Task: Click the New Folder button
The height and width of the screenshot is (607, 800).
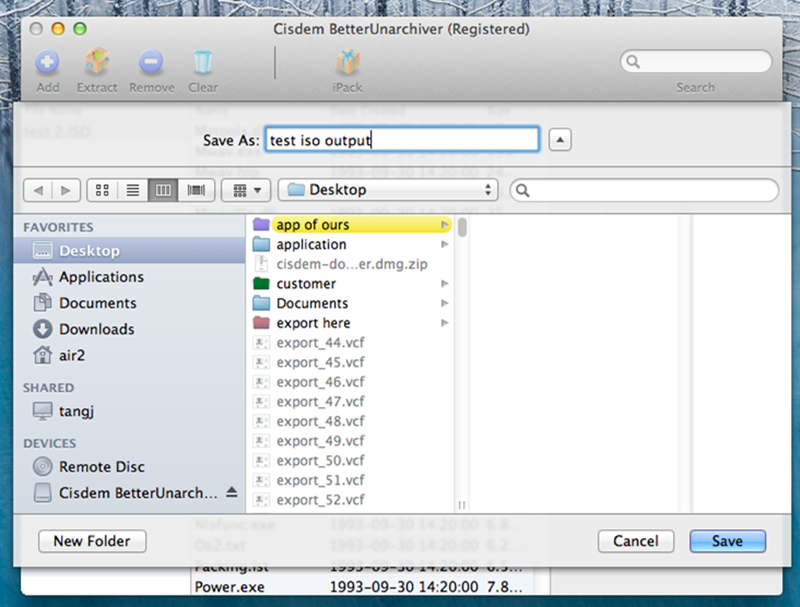Action: point(92,541)
